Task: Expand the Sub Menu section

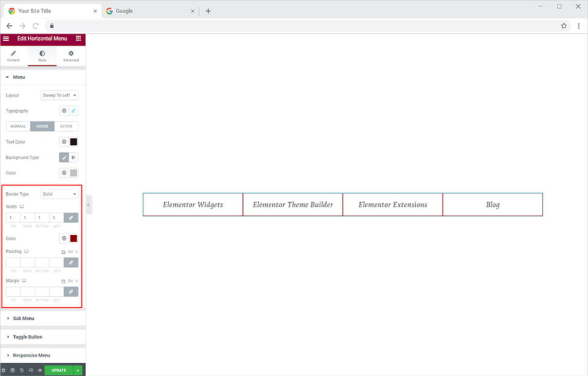Action: [x=24, y=318]
